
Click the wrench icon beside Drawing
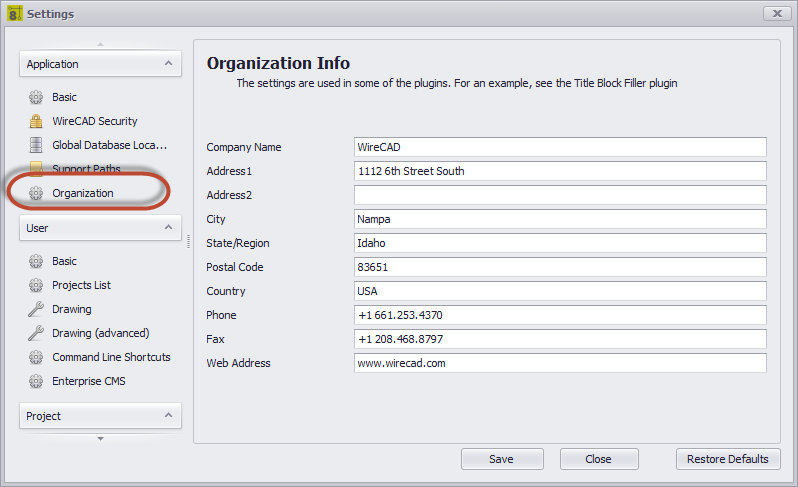pos(36,309)
